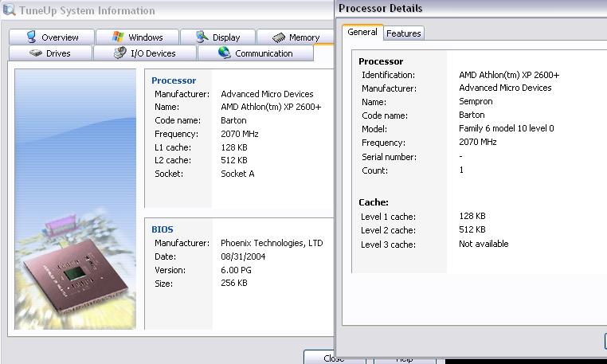The width and height of the screenshot is (607, 364).
Task: Click the Windows flag icon on tab
Action: [118, 37]
